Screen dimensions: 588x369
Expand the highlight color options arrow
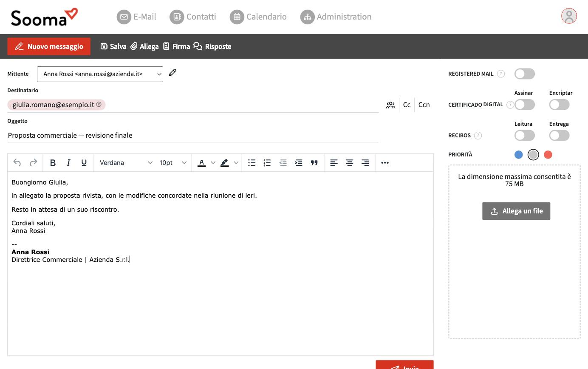click(x=236, y=163)
